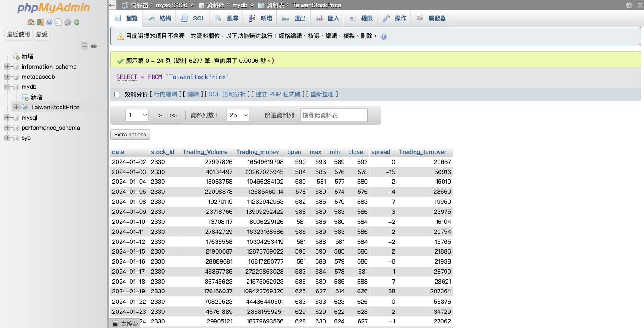Switch to the 結構 tab
The width and height of the screenshot is (644, 328).
pos(159,18)
